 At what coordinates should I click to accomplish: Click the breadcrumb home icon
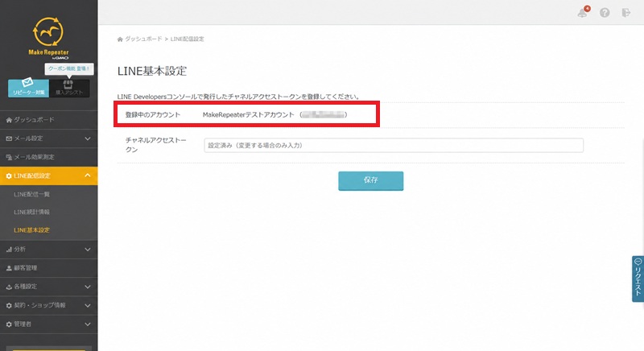(120, 39)
